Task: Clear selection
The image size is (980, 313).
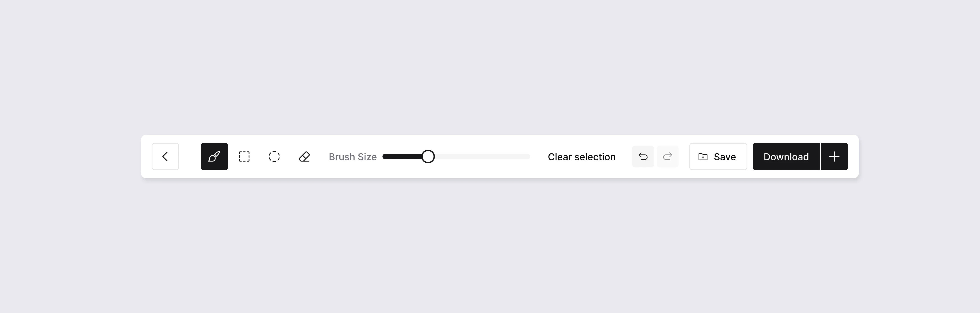Action: click(581, 157)
